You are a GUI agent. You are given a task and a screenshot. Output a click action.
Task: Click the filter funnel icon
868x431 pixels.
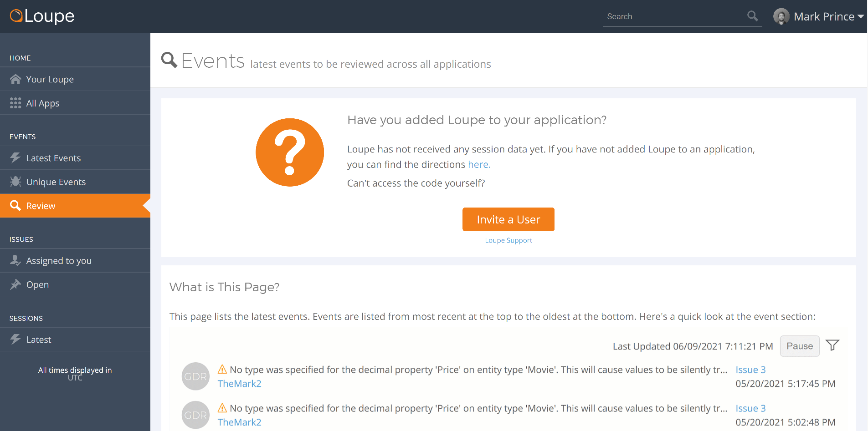832,345
